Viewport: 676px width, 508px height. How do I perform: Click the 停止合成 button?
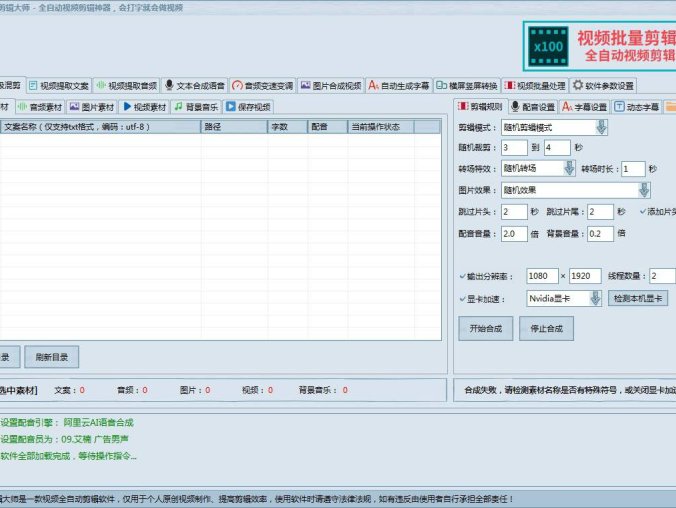pos(546,329)
